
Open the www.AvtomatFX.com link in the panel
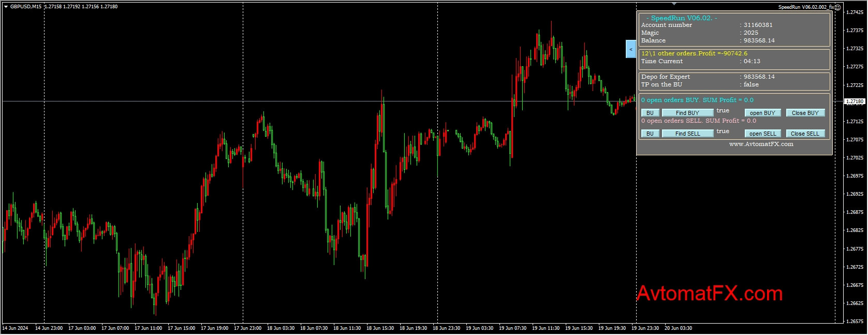[761, 144]
